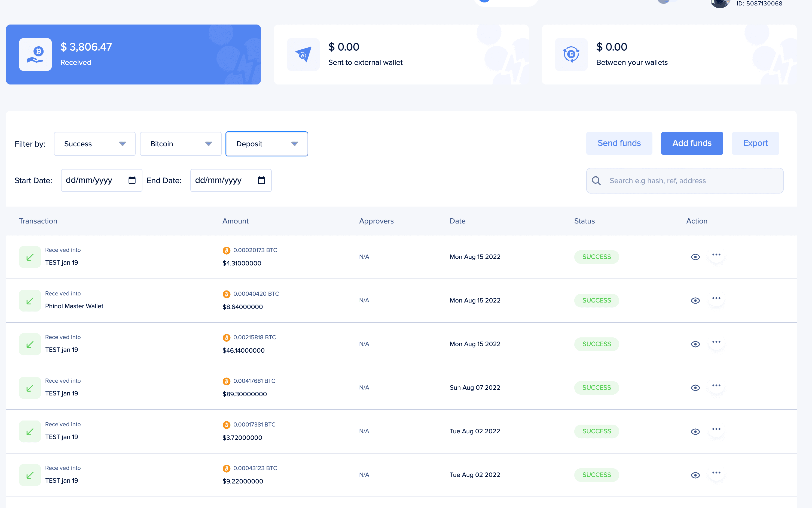This screenshot has width=812, height=508.
Task: Open more options for 0.00043123 BTC row
Action: 716,473
